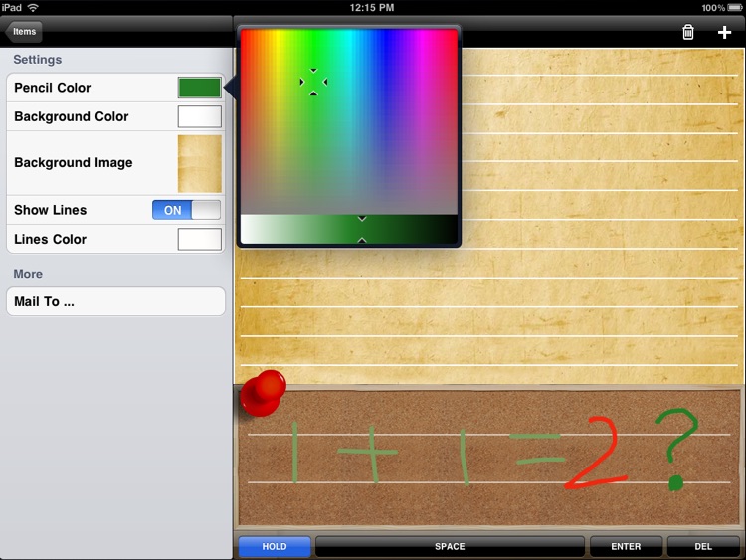Go back using the Items button
The width and height of the screenshot is (746, 560).
[x=24, y=32]
